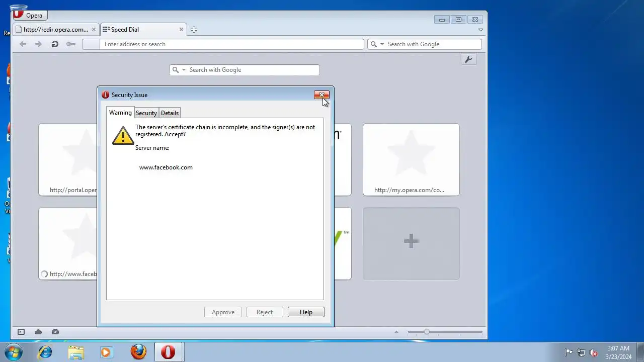The width and height of the screenshot is (644, 362).
Task: Click the Opera taskbar button
Action: (168, 352)
